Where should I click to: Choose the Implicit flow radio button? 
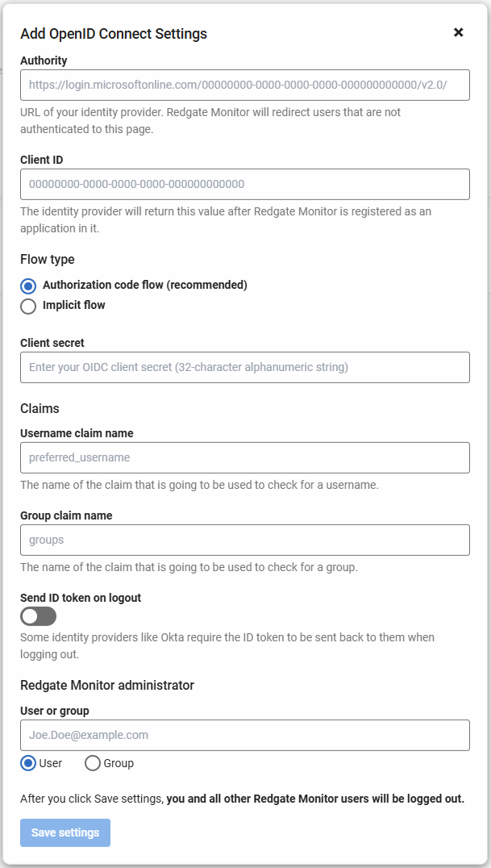click(28, 306)
